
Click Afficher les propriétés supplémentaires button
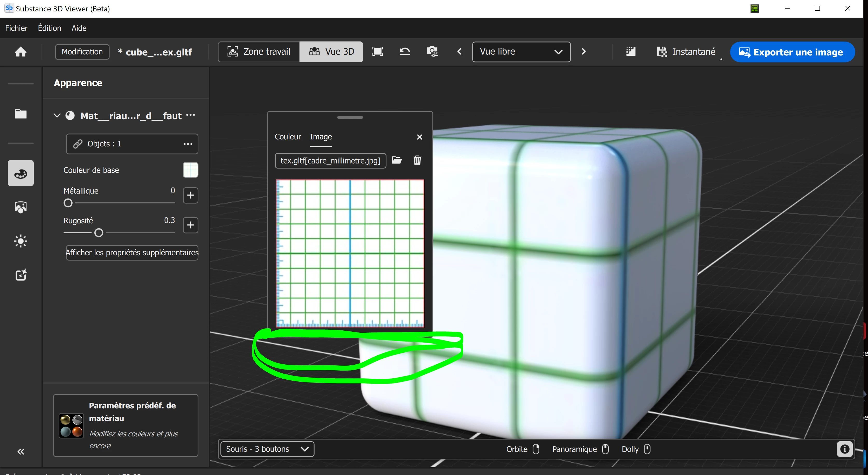(x=132, y=252)
